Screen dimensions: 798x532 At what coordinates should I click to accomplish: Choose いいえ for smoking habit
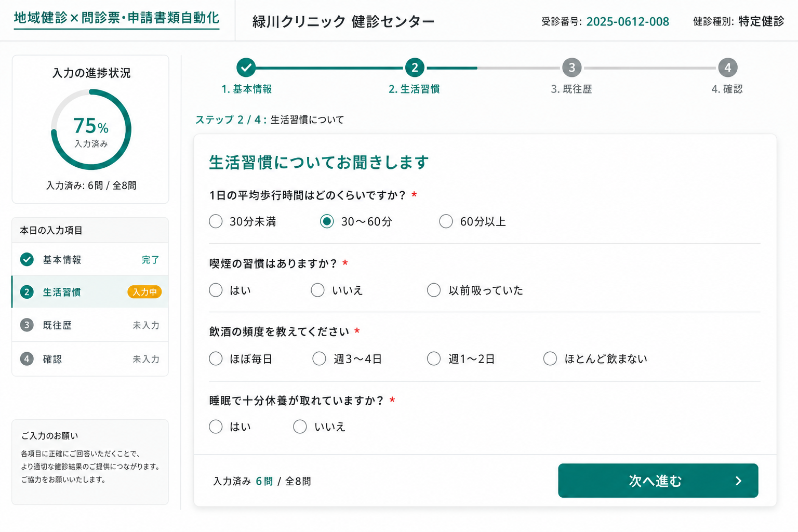317,290
